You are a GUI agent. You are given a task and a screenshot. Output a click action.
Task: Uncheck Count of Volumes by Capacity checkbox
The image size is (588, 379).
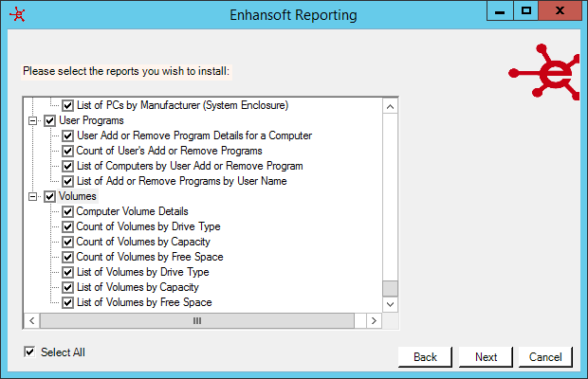(67, 242)
